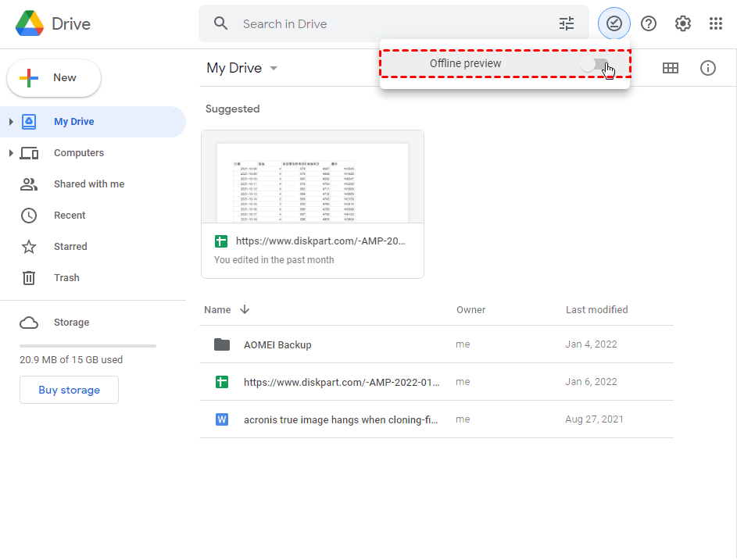Viewport: 737px width, 560px height.
Task: Open the Settings gear icon
Action: pyautogui.click(x=683, y=23)
